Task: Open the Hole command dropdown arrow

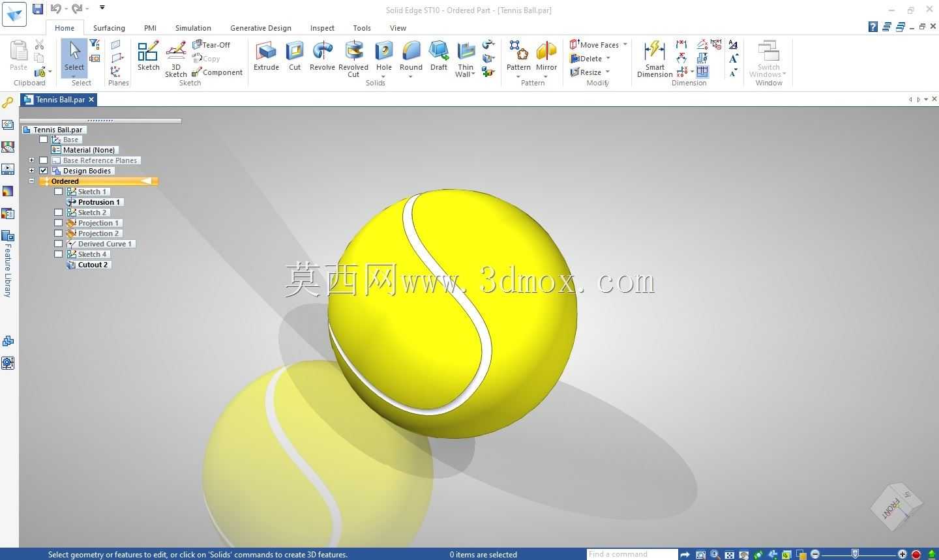Action: (x=384, y=76)
